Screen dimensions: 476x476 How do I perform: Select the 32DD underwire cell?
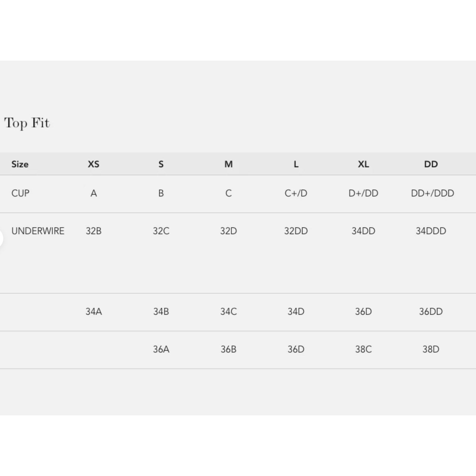pos(296,231)
